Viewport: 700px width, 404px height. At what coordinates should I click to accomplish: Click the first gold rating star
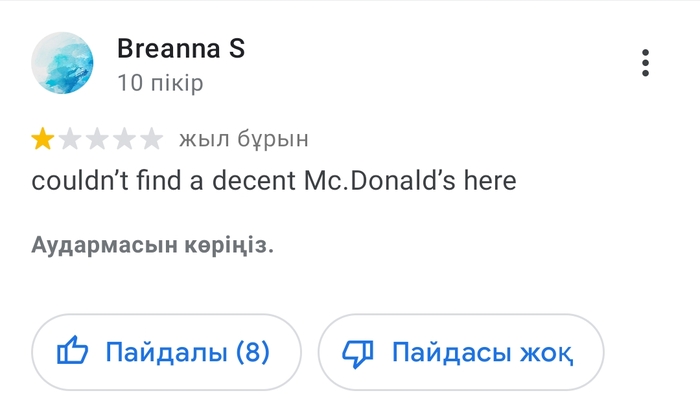coord(43,139)
